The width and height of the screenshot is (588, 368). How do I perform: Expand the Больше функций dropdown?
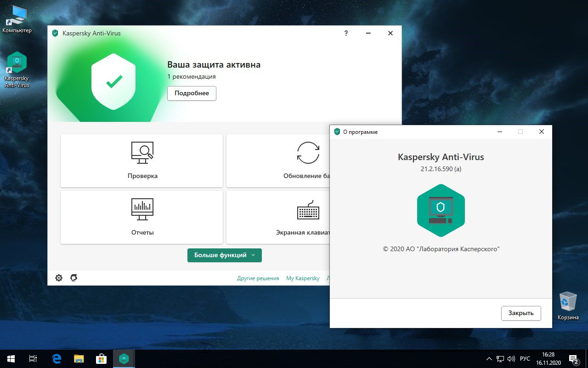225,255
